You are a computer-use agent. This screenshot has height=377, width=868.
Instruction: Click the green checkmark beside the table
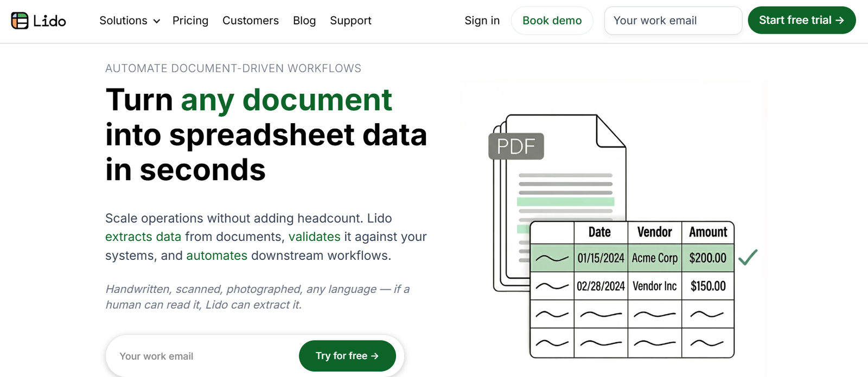[x=748, y=257]
